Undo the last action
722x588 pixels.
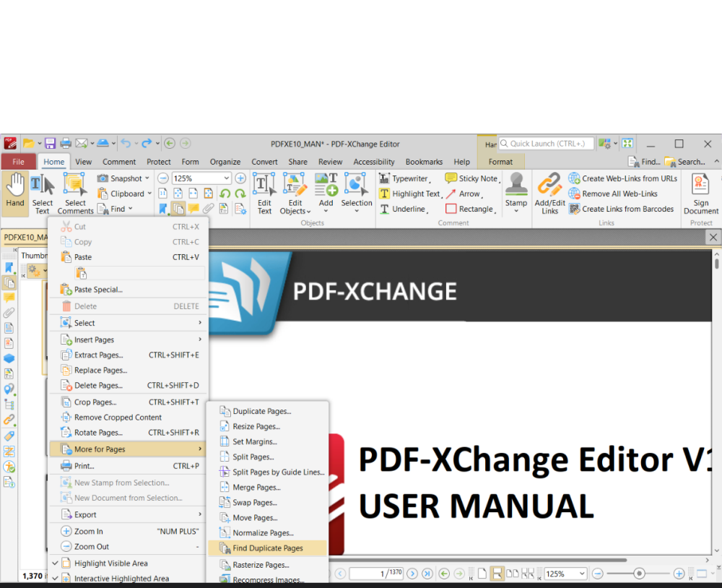pyautogui.click(x=126, y=143)
